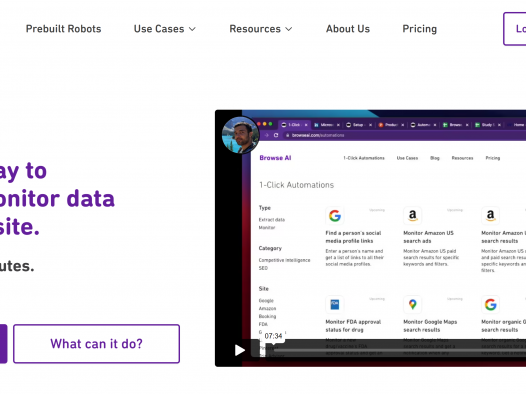Go to the About Us page

(x=348, y=29)
